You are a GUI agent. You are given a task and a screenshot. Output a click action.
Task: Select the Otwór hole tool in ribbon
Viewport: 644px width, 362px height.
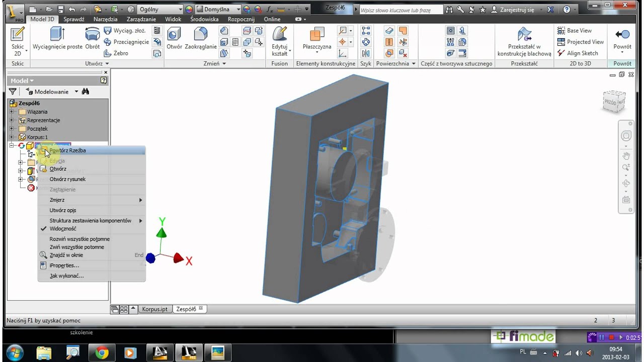(x=174, y=39)
